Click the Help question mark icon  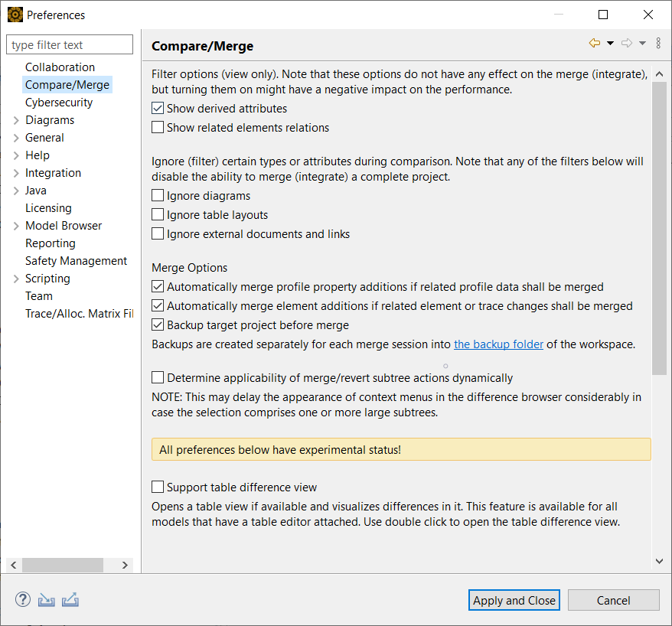point(23,600)
